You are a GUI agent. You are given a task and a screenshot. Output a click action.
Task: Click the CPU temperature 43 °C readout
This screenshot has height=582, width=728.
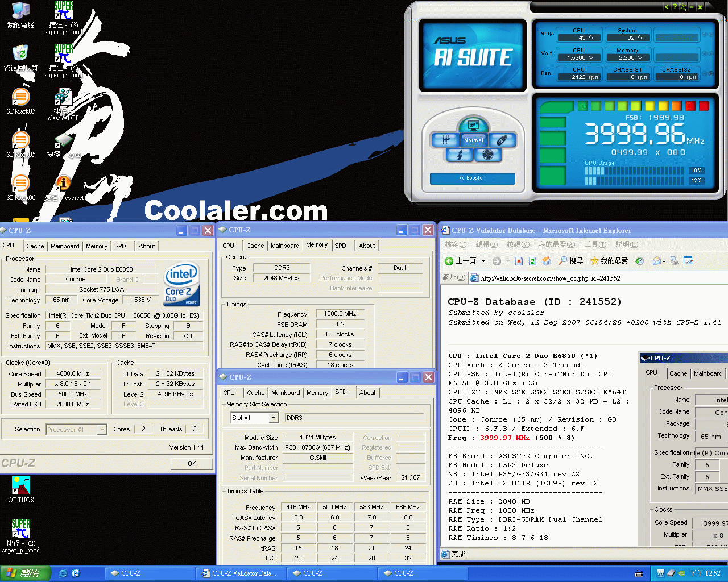click(579, 38)
